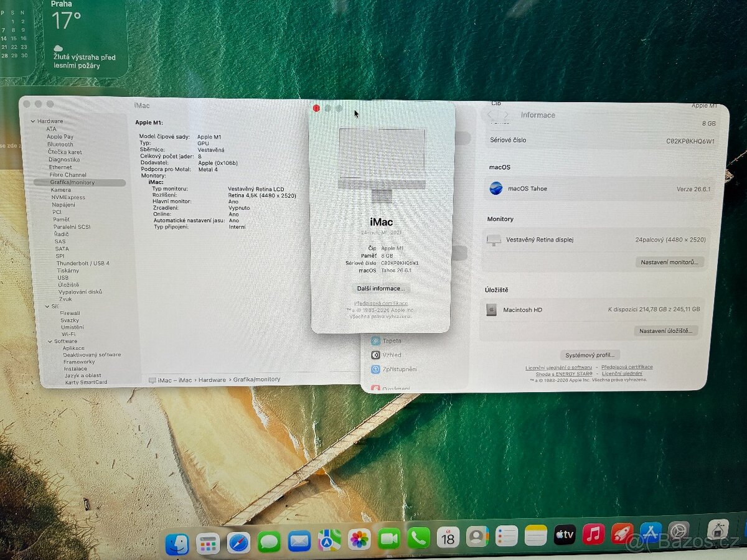Open Předpisová certifikace link in Informace window
This screenshot has height=560, width=747.
tap(627, 367)
